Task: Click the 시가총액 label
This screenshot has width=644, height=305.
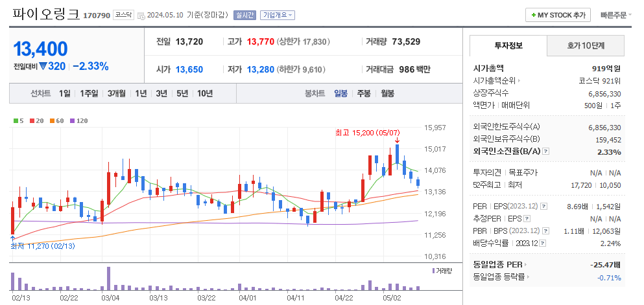Action: tap(489, 68)
